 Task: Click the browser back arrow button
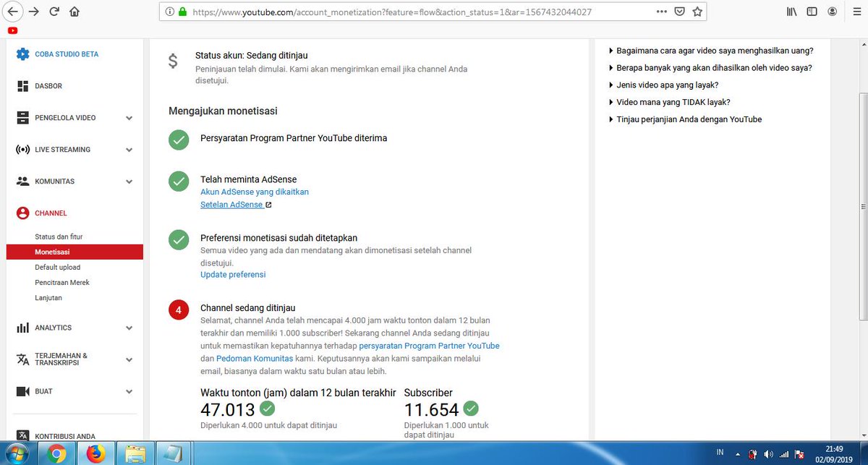click(x=12, y=12)
